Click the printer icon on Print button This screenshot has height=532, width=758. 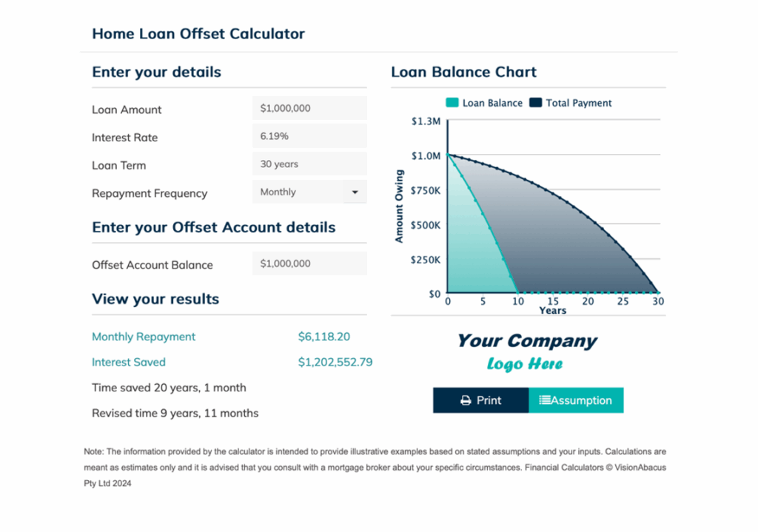pyautogui.click(x=466, y=400)
